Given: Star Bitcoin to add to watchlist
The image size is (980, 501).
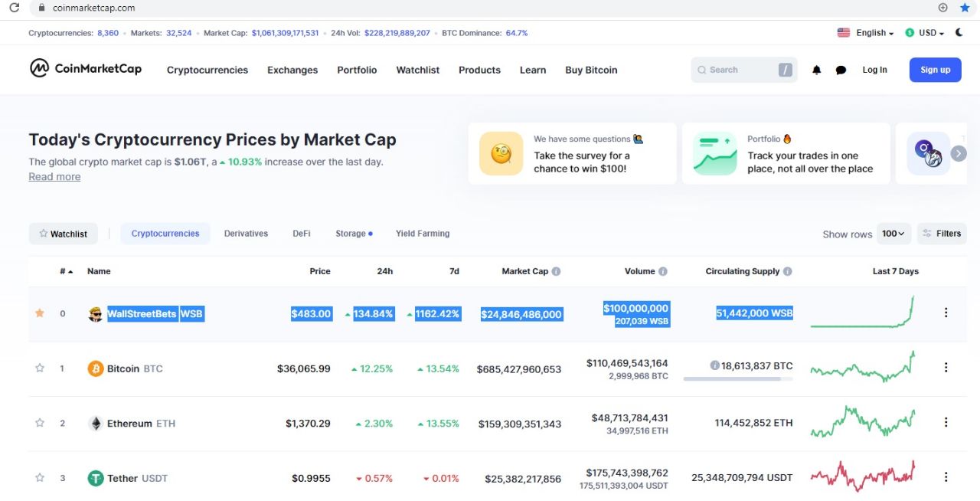Looking at the screenshot, I should tap(40, 368).
